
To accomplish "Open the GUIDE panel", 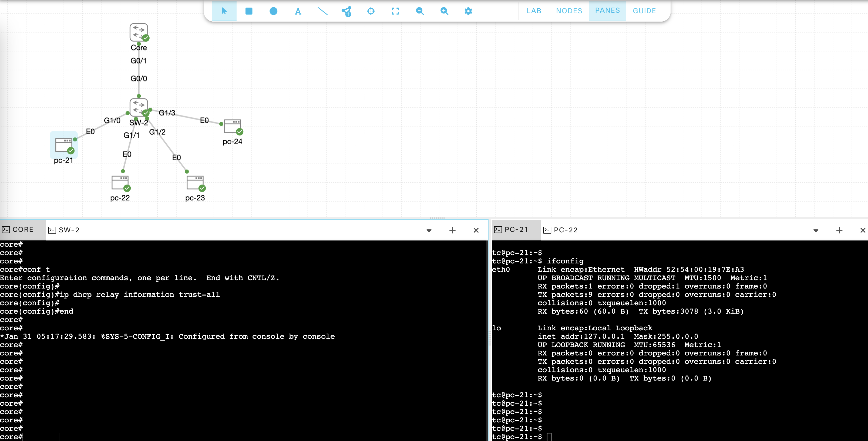I will point(644,11).
